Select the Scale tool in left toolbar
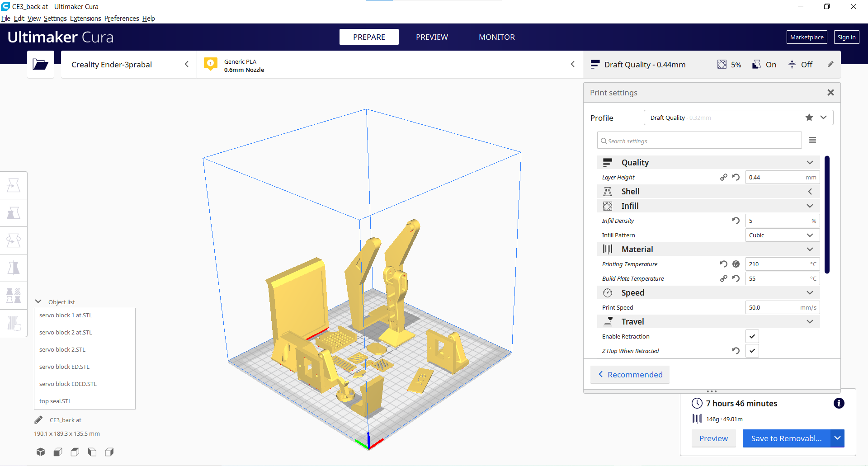The image size is (868, 466). 14,213
